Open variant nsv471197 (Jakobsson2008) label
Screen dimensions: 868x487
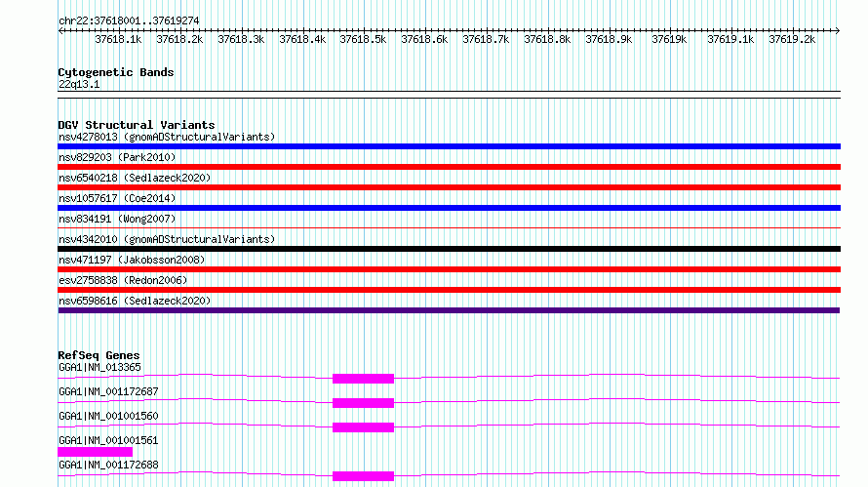point(132,260)
